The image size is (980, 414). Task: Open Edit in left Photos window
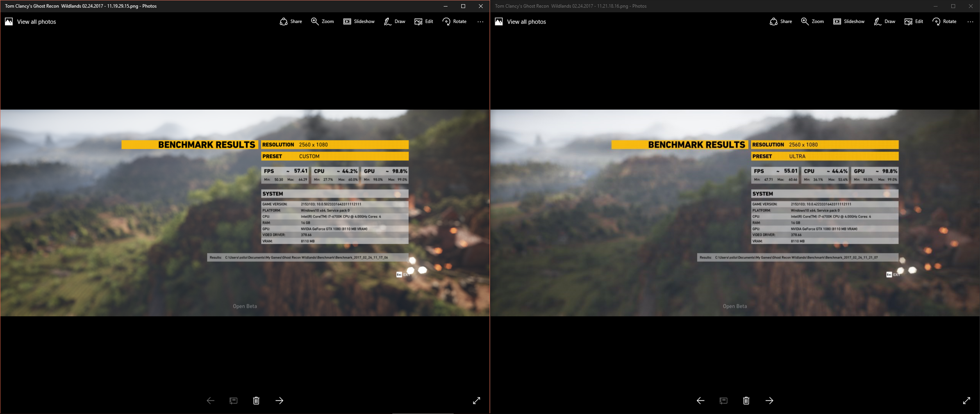click(x=424, y=21)
